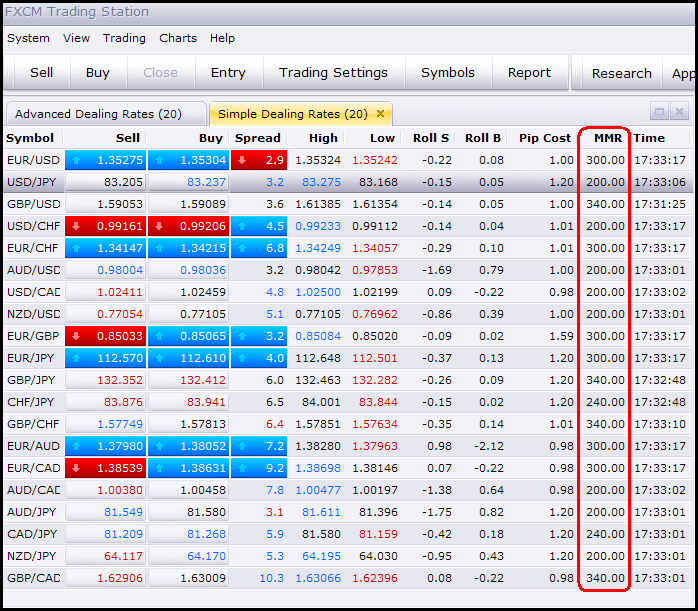Click AUD/JPY sell price 81.549

pos(106,512)
